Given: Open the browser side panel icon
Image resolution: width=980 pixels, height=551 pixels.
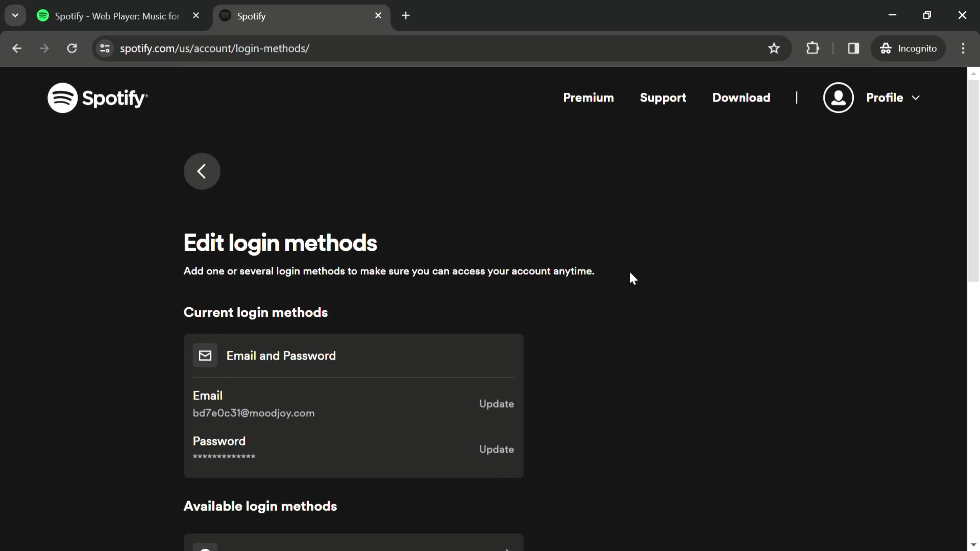Looking at the screenshot, I should pyautogui.click(x=853, y=48).
